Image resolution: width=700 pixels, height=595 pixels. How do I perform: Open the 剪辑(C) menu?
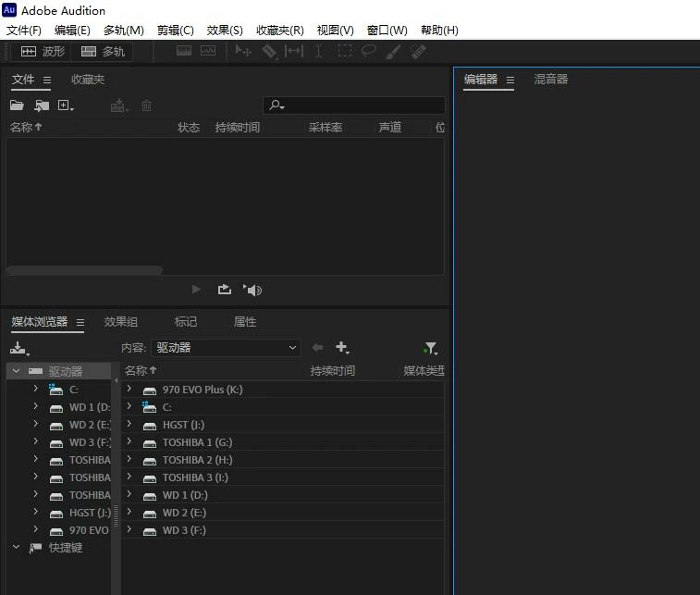176,31
